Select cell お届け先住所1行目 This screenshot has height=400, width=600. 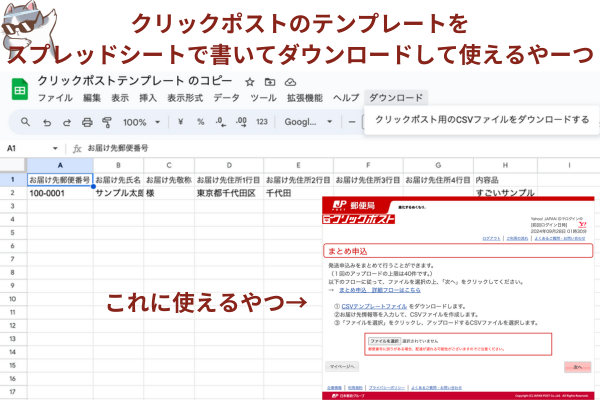[x=229, y=180]
